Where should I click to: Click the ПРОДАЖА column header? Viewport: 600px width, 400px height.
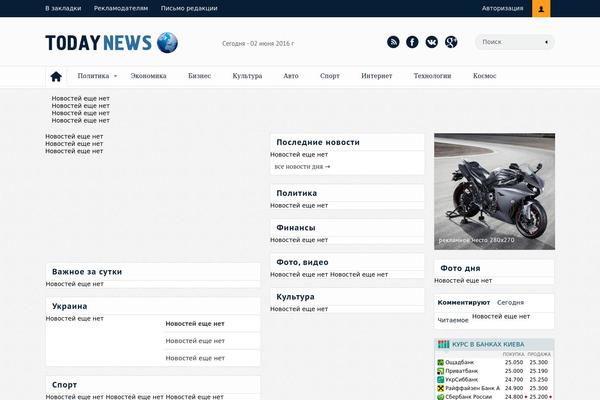[539, 354]
